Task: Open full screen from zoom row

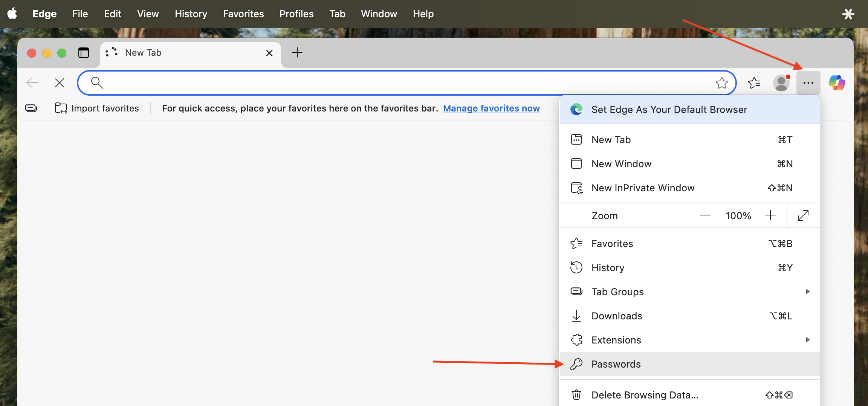Action: (x=803, y=215)
